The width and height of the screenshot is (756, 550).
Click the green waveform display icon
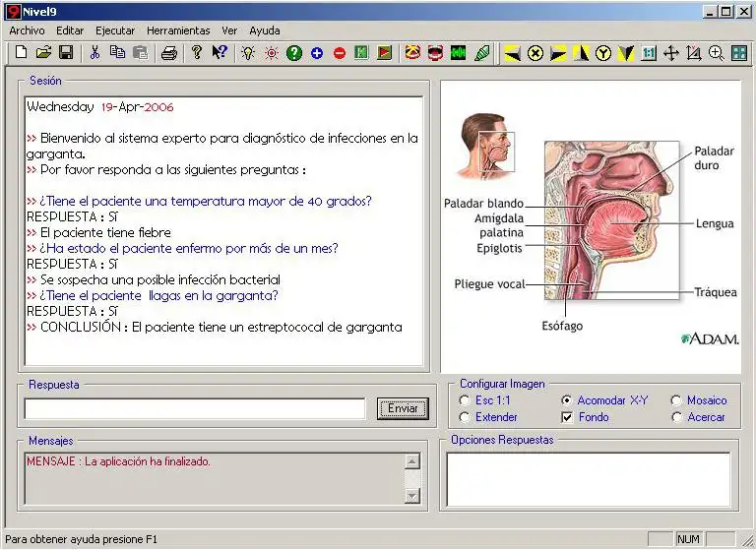[458, 52]
